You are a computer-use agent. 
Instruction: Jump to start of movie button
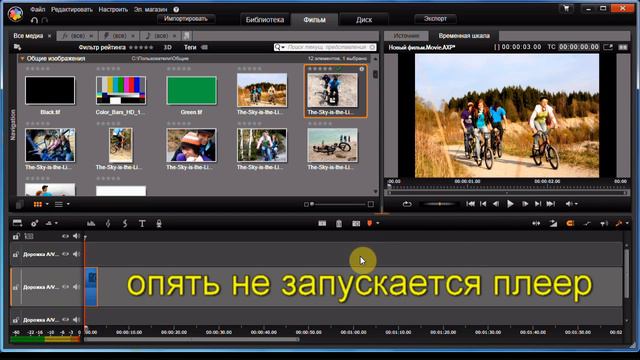tap(470, 204)
